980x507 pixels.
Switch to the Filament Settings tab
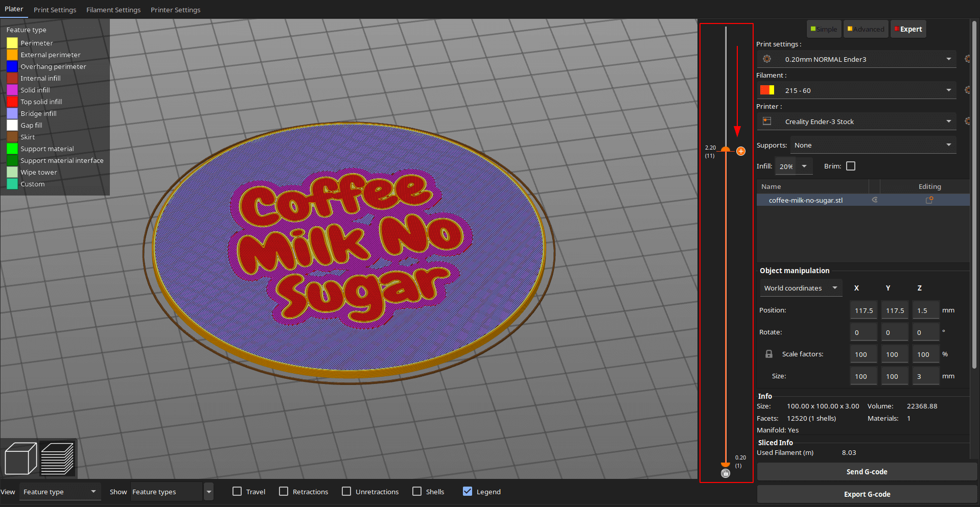point(113,10)
